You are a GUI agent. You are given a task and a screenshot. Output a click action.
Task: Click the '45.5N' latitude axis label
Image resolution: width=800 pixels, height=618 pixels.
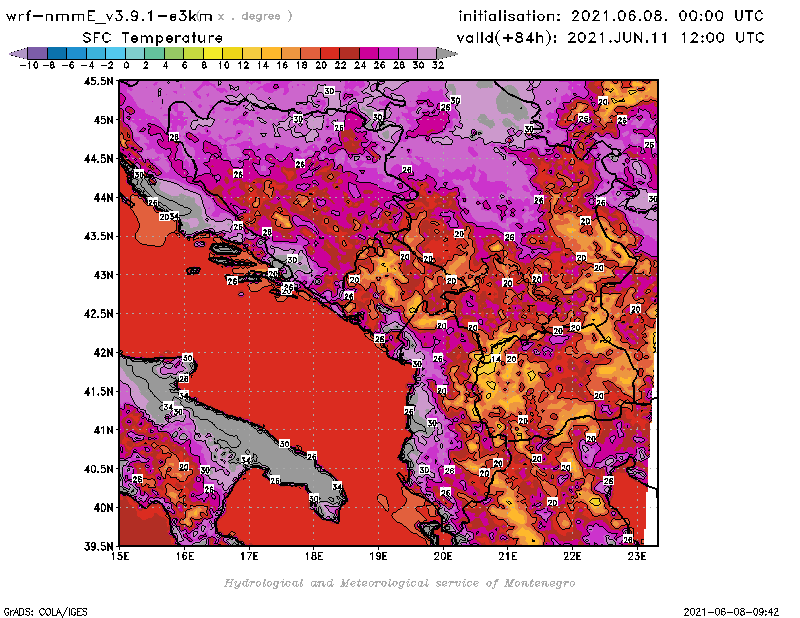(99, 81)
